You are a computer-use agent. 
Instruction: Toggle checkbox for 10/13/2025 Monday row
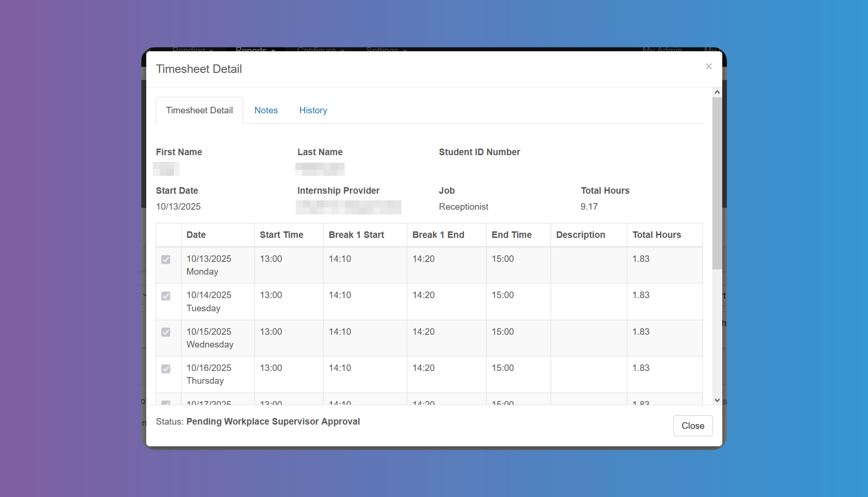pos(166,260)
